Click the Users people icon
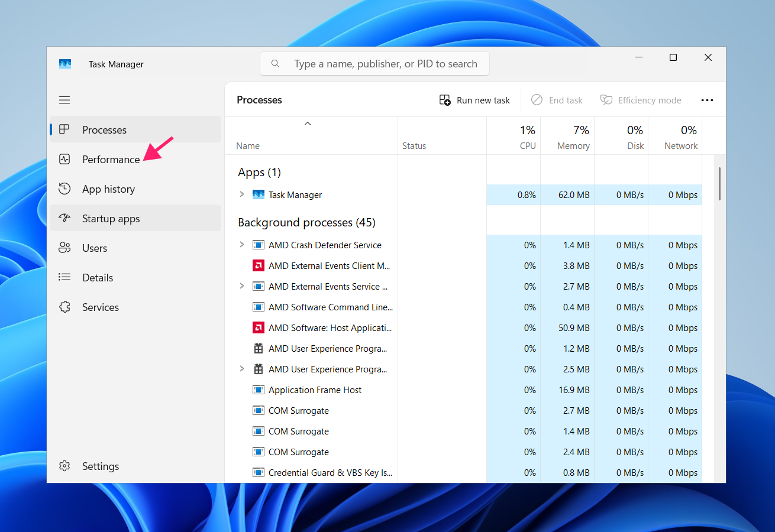 coord(64,248)
